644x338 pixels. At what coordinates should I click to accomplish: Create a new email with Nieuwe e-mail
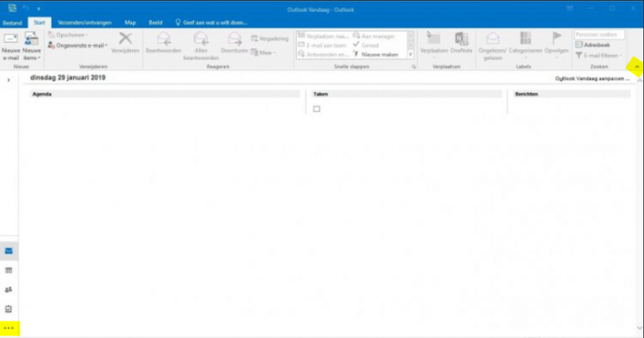tap(10, 47)
